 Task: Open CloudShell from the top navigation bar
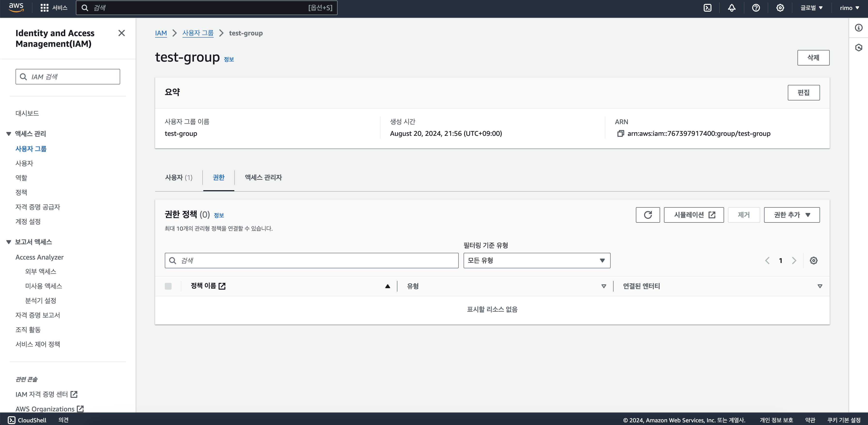pos(707,8)
